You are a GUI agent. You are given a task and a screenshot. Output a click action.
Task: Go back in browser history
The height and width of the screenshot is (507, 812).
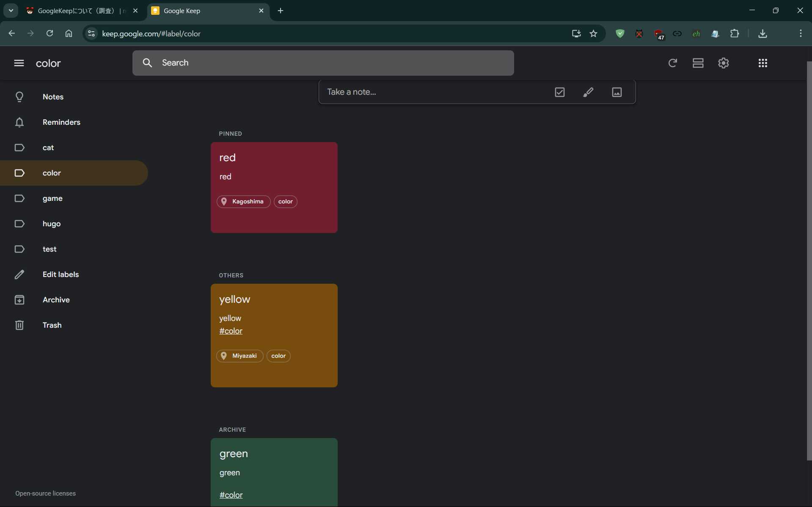pos(11,33)
